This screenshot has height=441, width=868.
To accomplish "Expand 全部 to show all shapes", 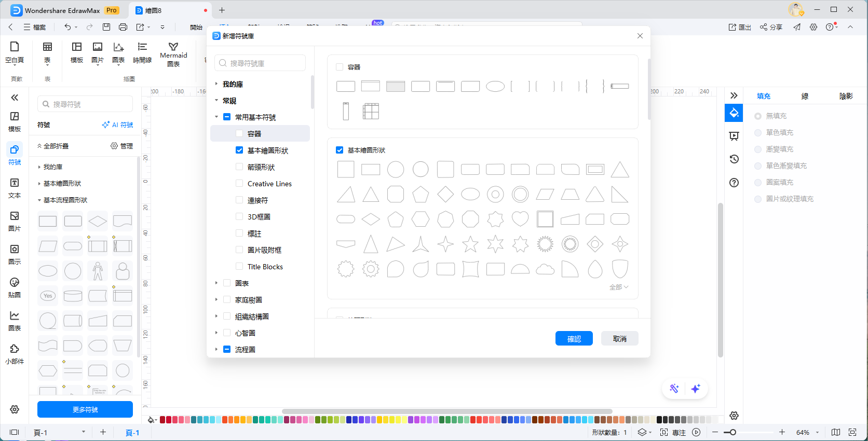I will click(618, 287).
